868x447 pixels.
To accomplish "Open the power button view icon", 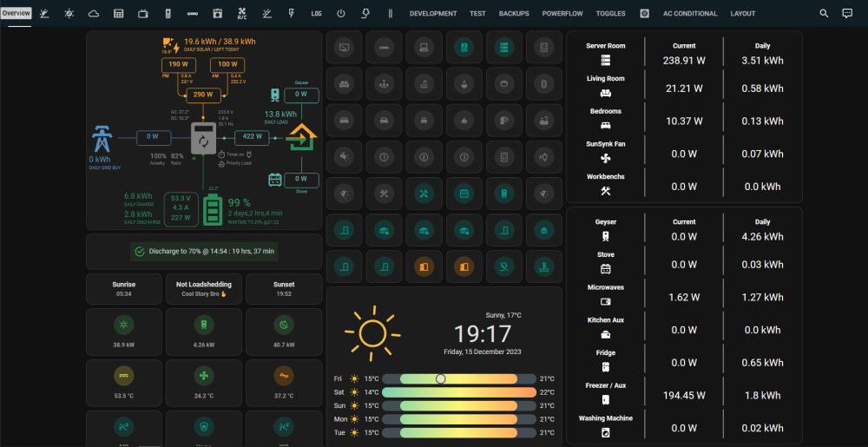I will coord(341,13).
